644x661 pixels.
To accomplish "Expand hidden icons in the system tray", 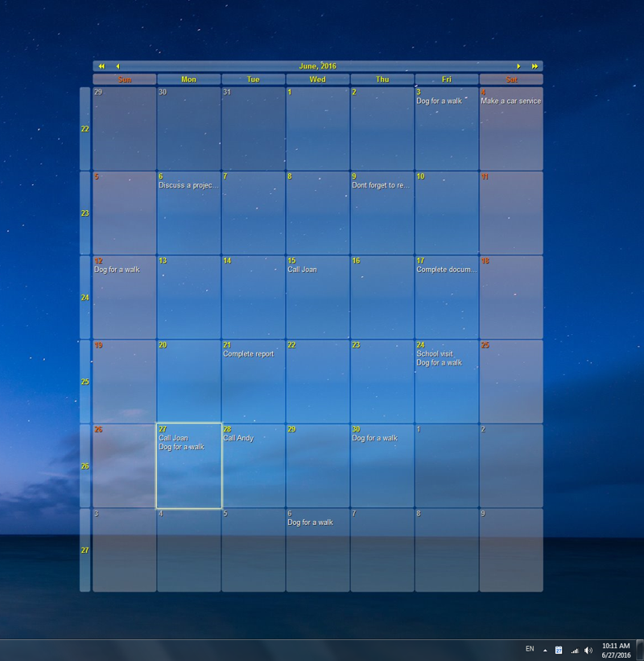I will pyautogui.click(x=545, y=650).
